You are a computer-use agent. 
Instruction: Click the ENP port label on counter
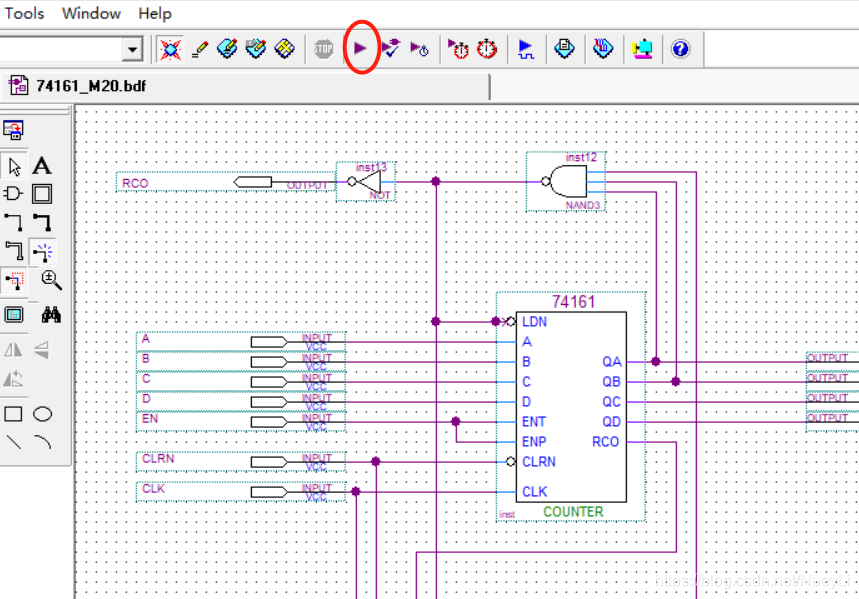coord(534,442)
